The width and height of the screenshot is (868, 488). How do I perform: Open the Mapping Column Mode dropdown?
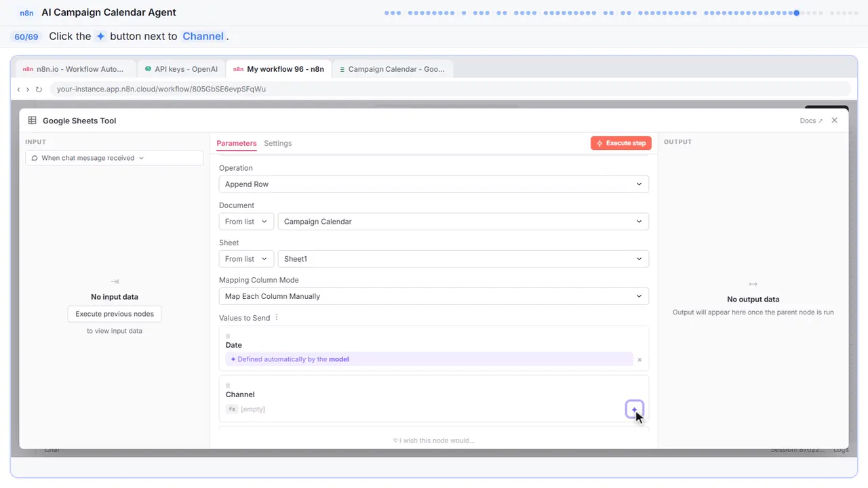pos(434,296)
